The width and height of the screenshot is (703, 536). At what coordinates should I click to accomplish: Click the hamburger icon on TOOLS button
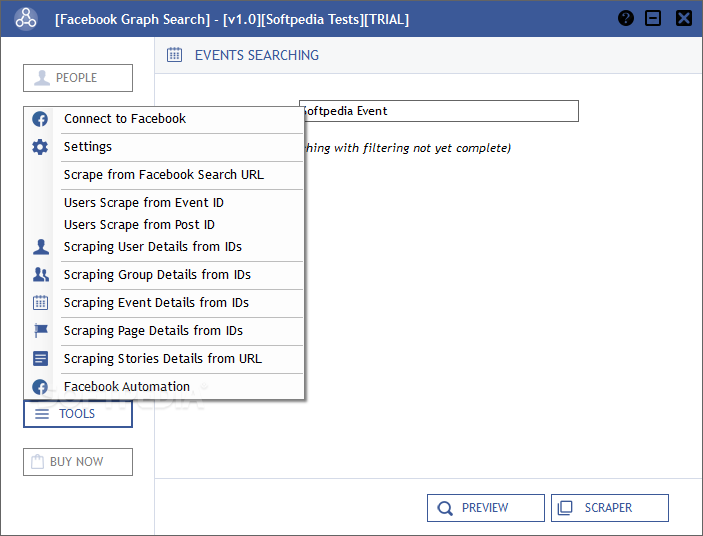[x=42, y=414]
